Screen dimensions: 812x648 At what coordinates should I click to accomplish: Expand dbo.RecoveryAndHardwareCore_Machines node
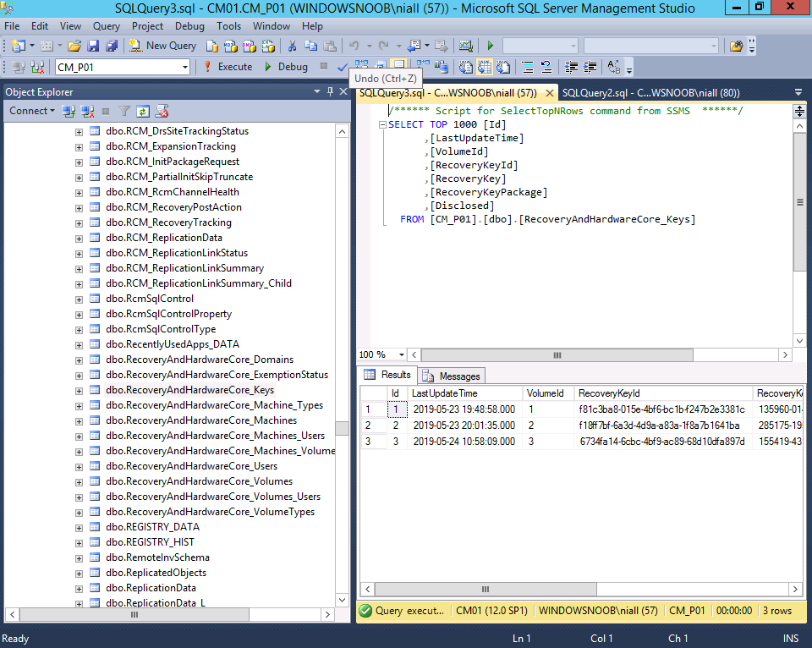(79, 421)
